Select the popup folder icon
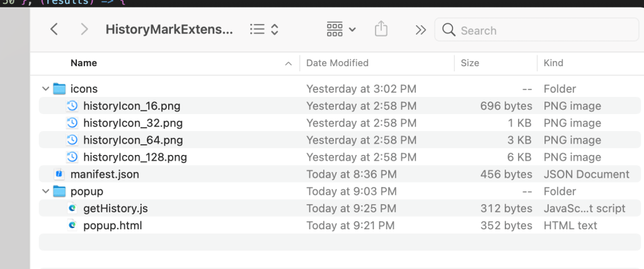The width and height of the screenshot is (644, 269). [x=60, y=192]
